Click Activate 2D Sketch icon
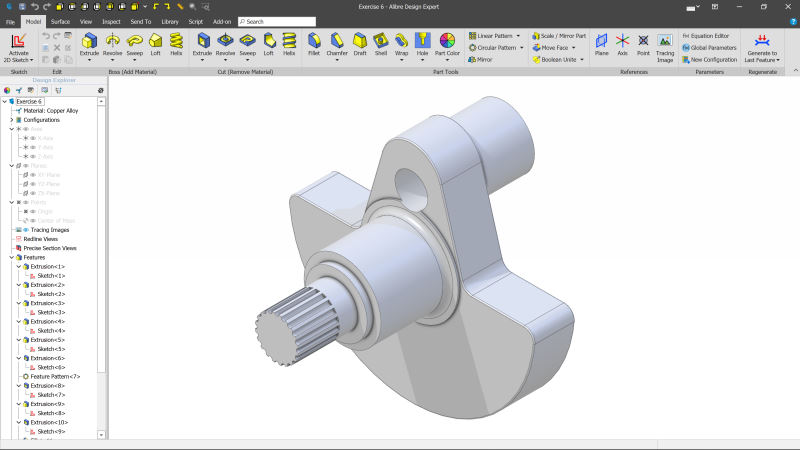Screen dimensions: 800x450 tap(19, 45)
